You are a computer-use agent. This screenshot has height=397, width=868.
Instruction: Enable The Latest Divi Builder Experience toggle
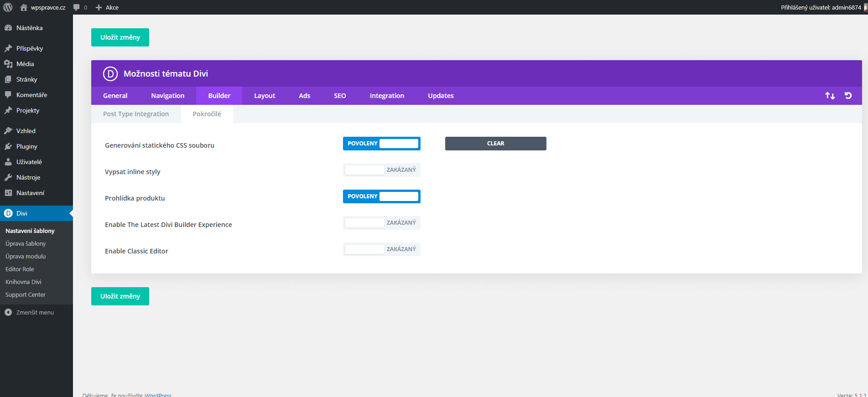pyautogui.click(x=382, y=223)
